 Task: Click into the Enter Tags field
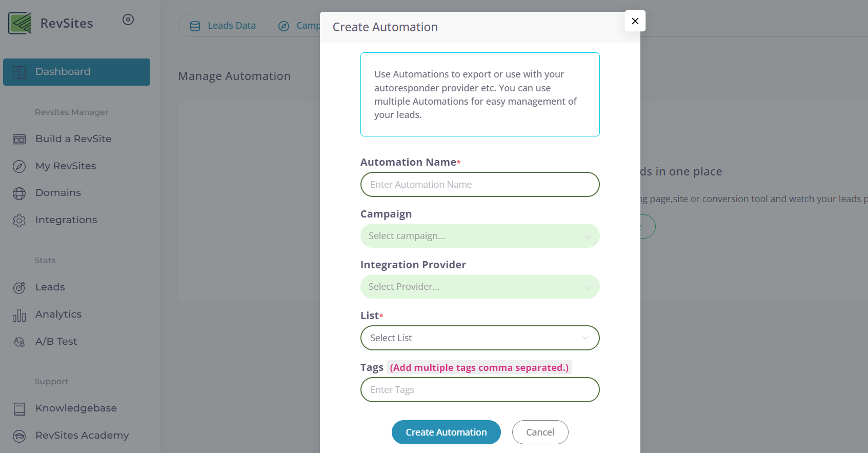pos(479,390)
